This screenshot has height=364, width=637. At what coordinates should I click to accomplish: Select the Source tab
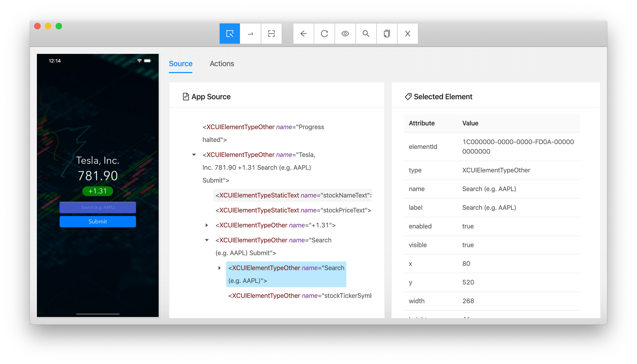(x=180, y=63)
